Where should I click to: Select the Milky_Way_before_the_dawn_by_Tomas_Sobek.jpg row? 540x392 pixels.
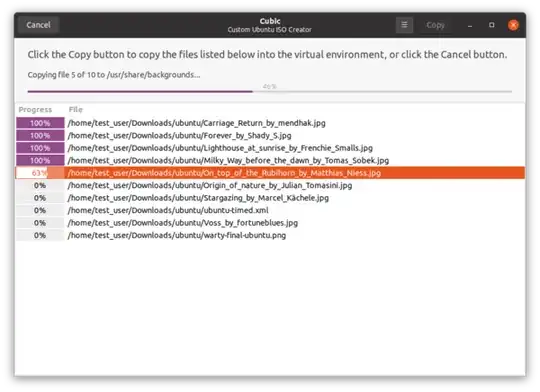[x=270, y=160]
